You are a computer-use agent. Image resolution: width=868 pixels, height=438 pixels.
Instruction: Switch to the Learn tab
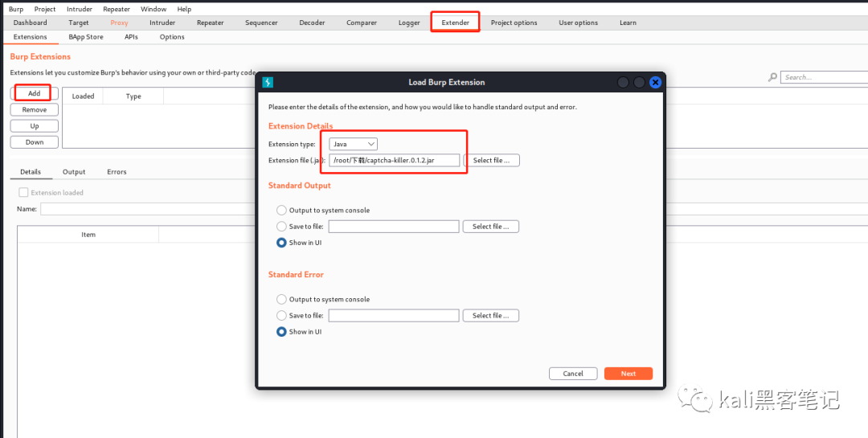[x=628, y=23]
